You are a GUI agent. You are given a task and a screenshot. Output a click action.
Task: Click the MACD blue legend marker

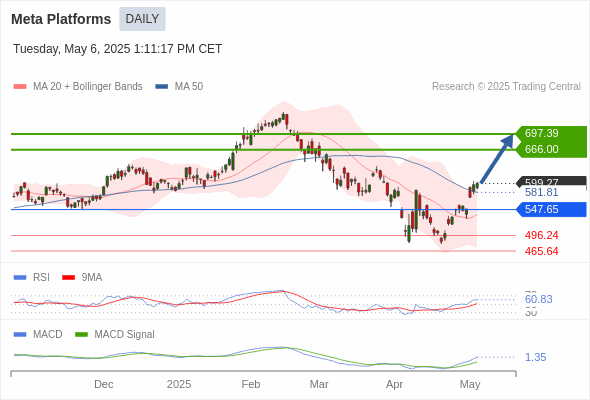pos(20,334)
